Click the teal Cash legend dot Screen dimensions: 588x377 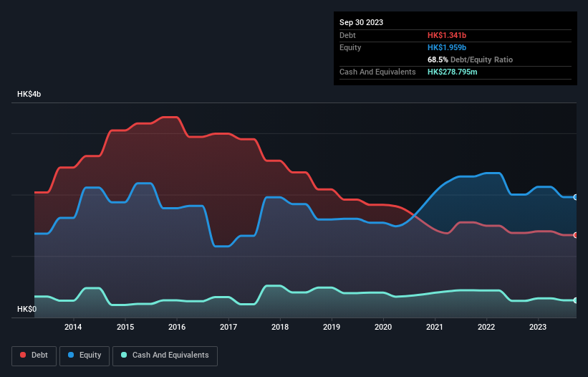[124, 355]
